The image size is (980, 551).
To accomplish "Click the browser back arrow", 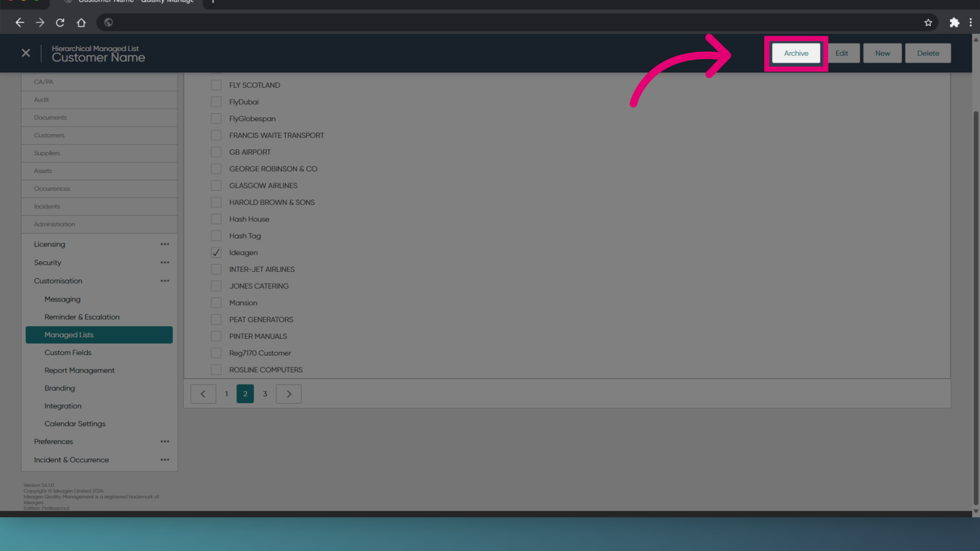I will 19,22.
